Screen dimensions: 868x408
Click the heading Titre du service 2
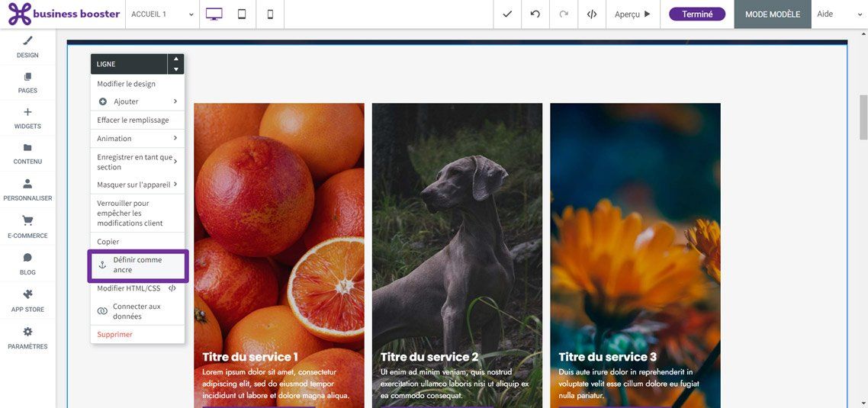click(x=429, y=357)
